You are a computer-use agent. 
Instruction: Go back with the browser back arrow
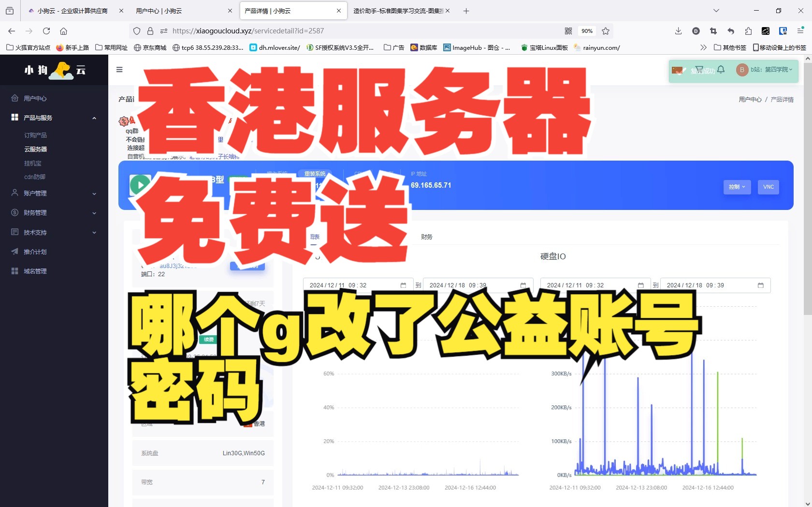click(x=12, y=31)
